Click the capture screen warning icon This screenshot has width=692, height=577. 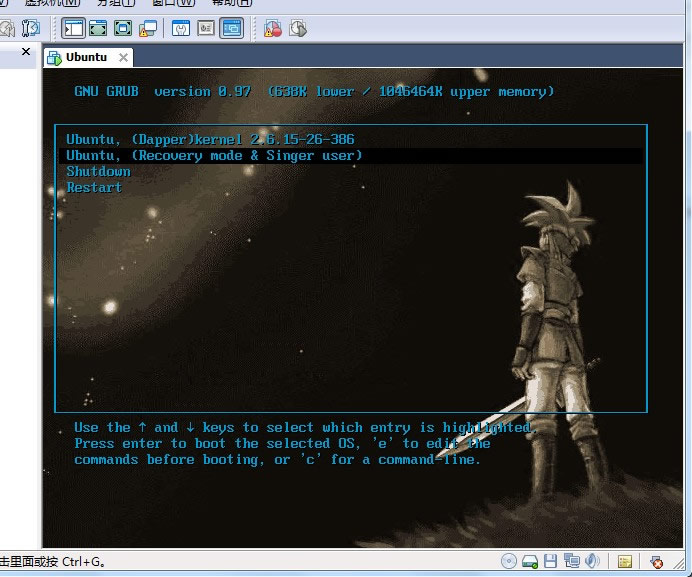click(x=272, y=29)
